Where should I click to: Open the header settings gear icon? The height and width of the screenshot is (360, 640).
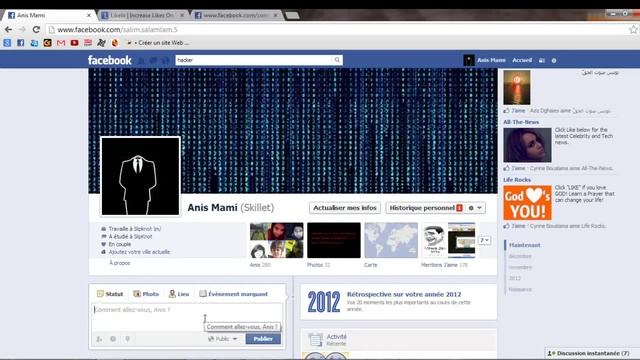[554, 60]
